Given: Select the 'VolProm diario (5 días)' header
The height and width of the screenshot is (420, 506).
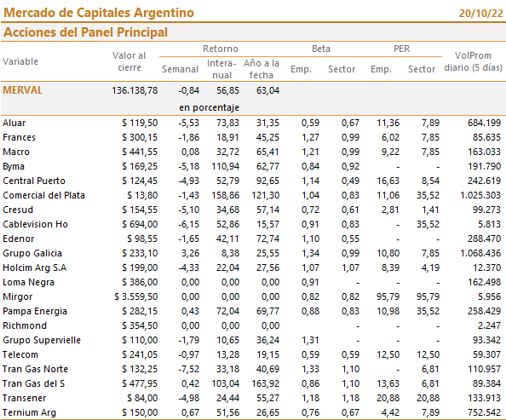Looking at the screenshot, I should 473,61.
